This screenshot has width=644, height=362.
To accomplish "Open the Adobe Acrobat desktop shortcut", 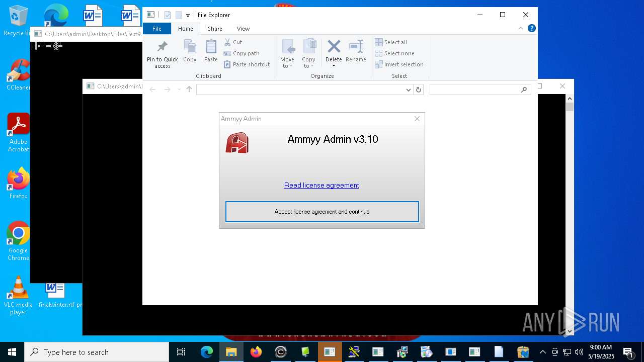I will 18,133.
